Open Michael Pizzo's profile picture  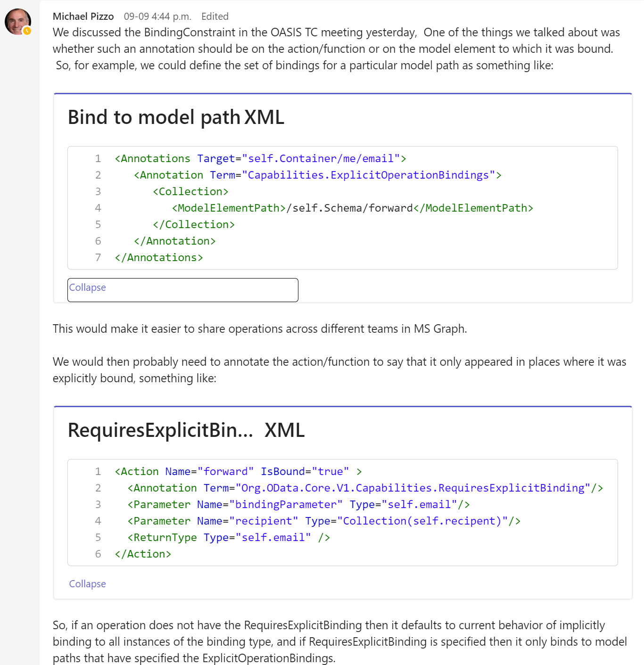point(17,21)
